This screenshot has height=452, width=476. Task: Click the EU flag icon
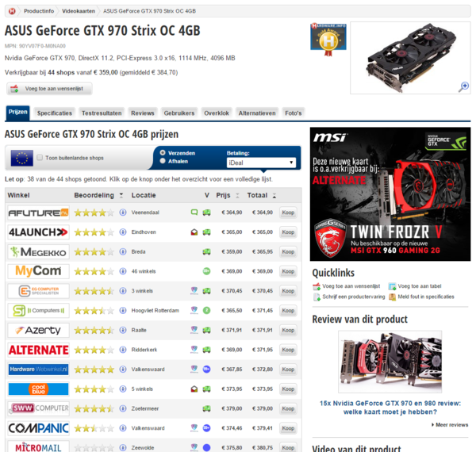coord(22,158)
